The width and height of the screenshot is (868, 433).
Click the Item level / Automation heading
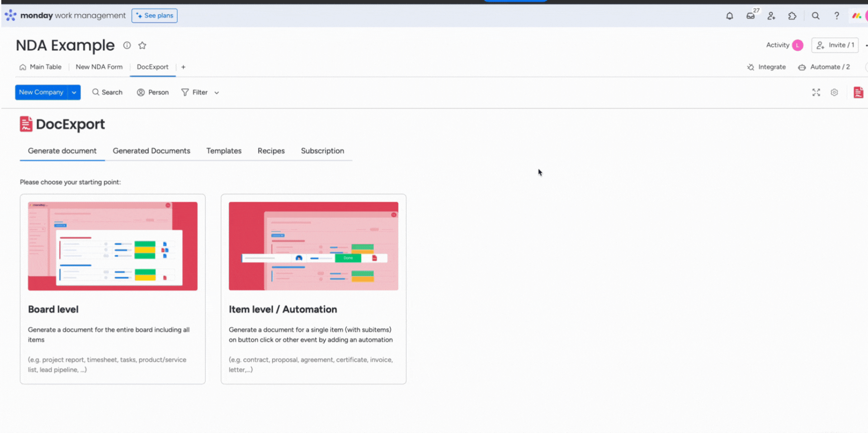[283, 310]
